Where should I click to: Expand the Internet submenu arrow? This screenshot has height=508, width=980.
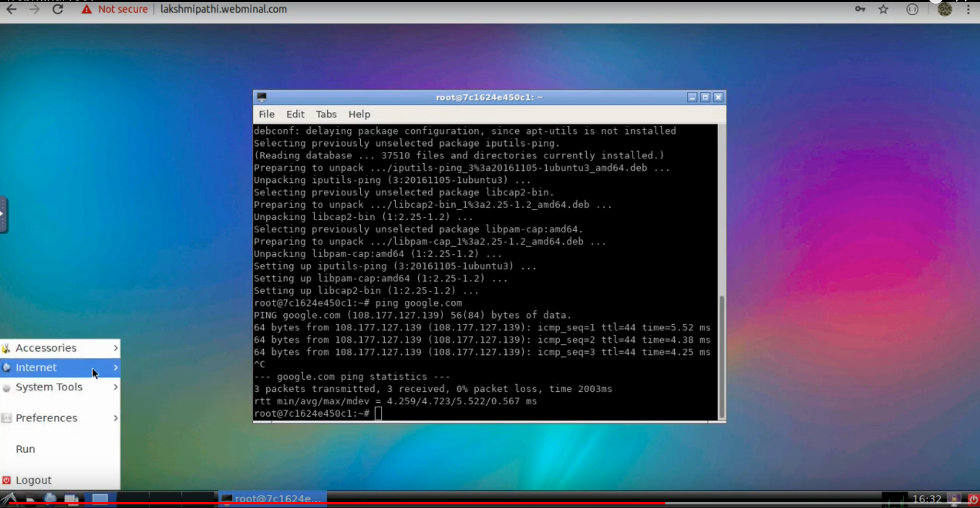116,368
